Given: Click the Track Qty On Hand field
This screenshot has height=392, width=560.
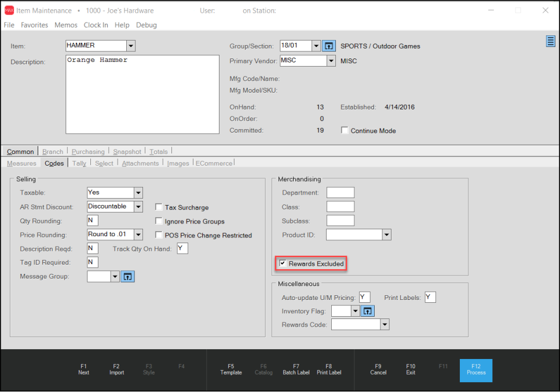Looking at the screenshot, I should (182, 248).
